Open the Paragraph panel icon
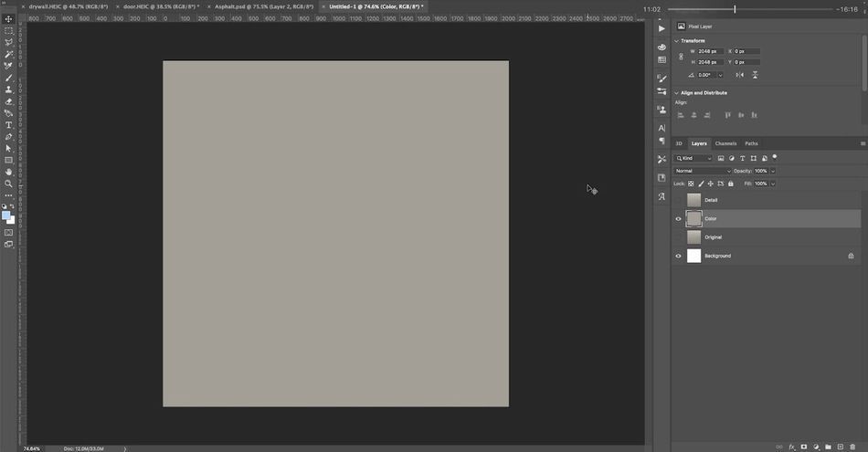868x452 pixels. pyautogui.click(x=662, y=141)
